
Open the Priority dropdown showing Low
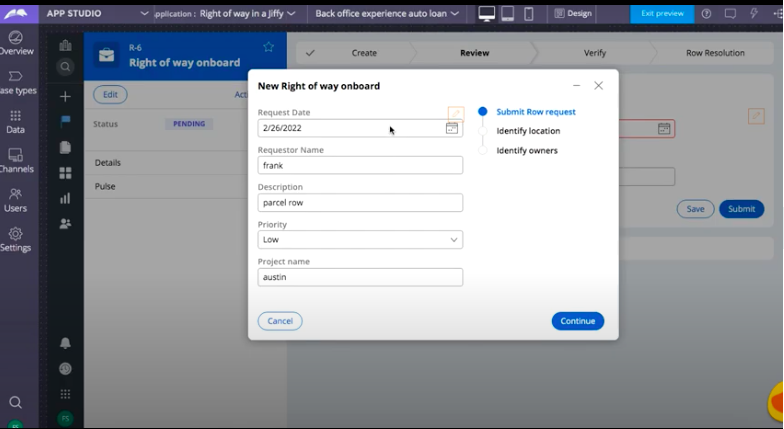coord(360,240)
